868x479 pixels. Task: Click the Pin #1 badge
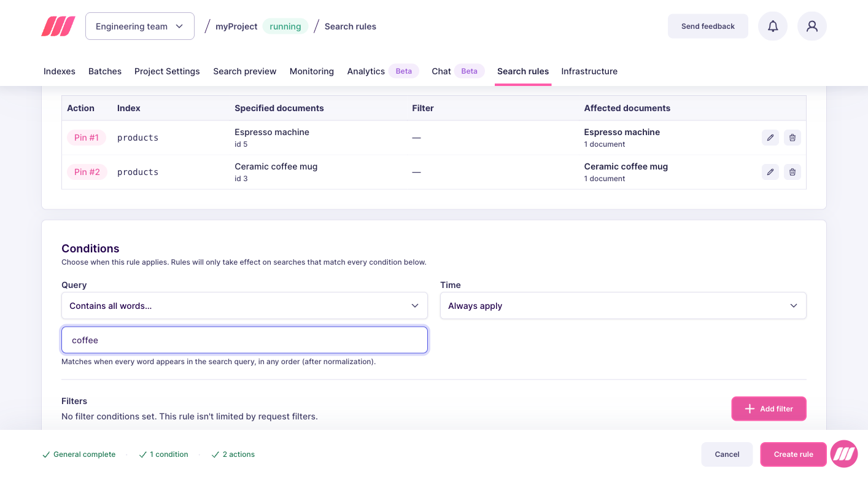click(87, 138)
